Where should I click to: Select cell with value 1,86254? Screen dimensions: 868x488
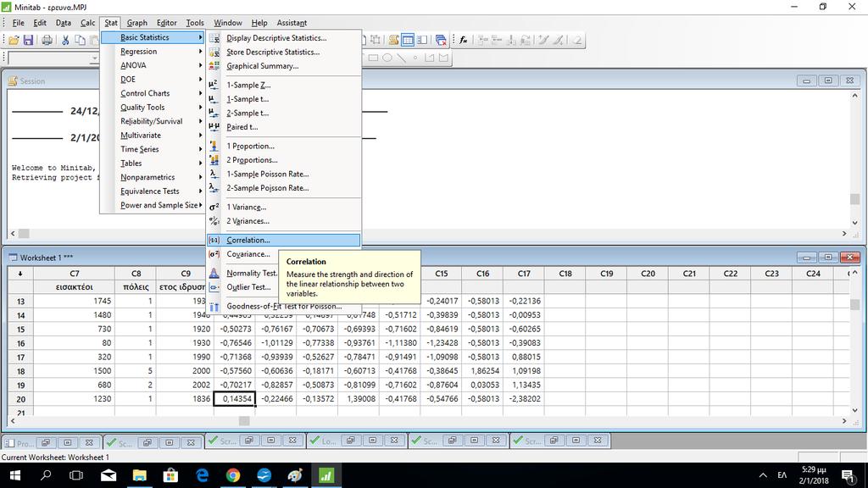[482, 371]
